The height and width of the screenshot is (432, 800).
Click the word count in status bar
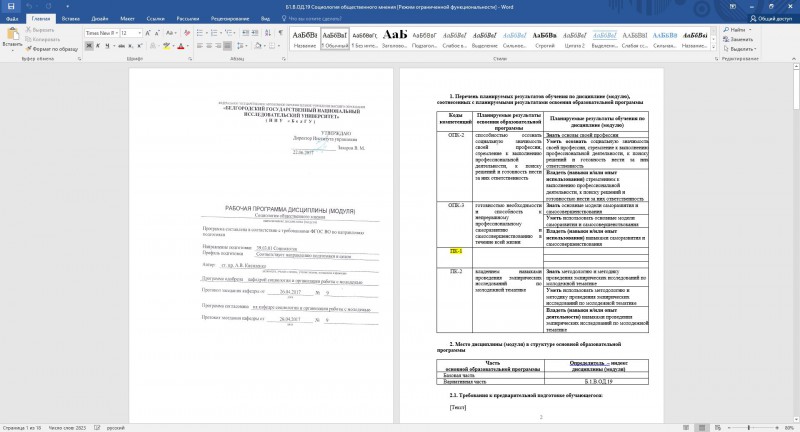click(67, 428)
